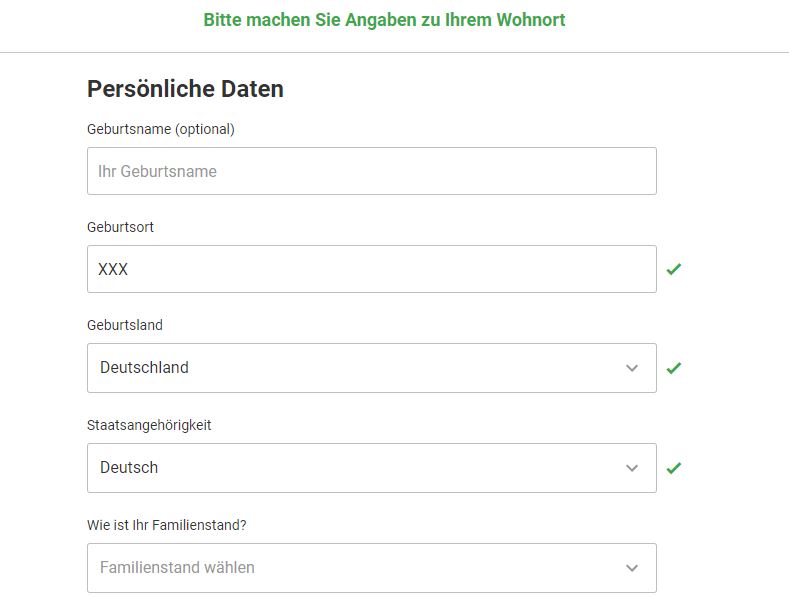Click the 'Persönliche Daten' heading
The image size is (789, 606).
(x=185, y=89)
